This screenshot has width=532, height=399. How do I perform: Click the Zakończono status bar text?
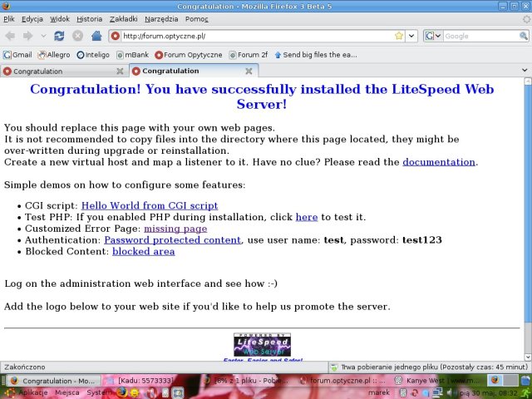24,367
